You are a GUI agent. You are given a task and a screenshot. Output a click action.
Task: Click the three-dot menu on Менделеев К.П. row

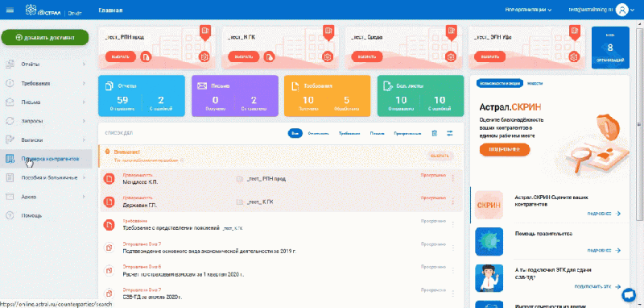[453, 178]
